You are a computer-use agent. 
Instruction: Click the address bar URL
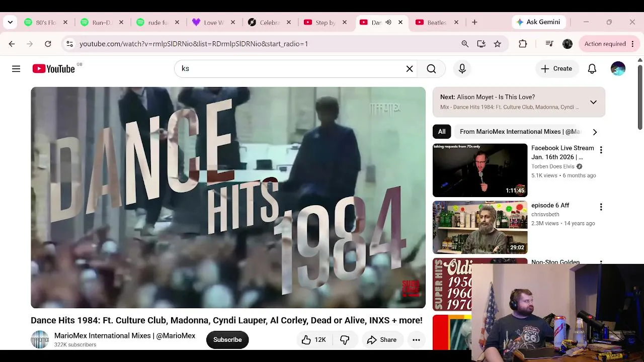click(x=194, y=44)
